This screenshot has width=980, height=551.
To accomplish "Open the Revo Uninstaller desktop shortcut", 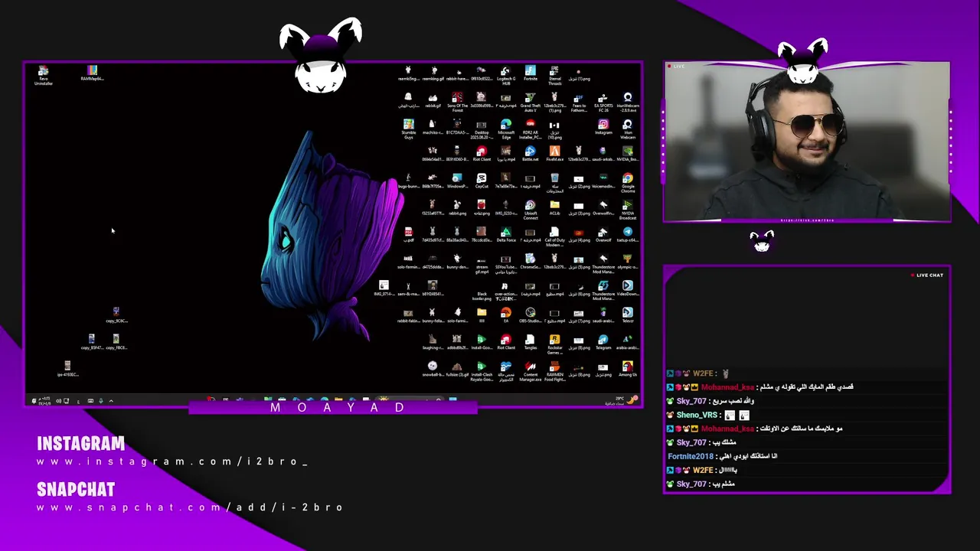I will [x=44, y=75].
